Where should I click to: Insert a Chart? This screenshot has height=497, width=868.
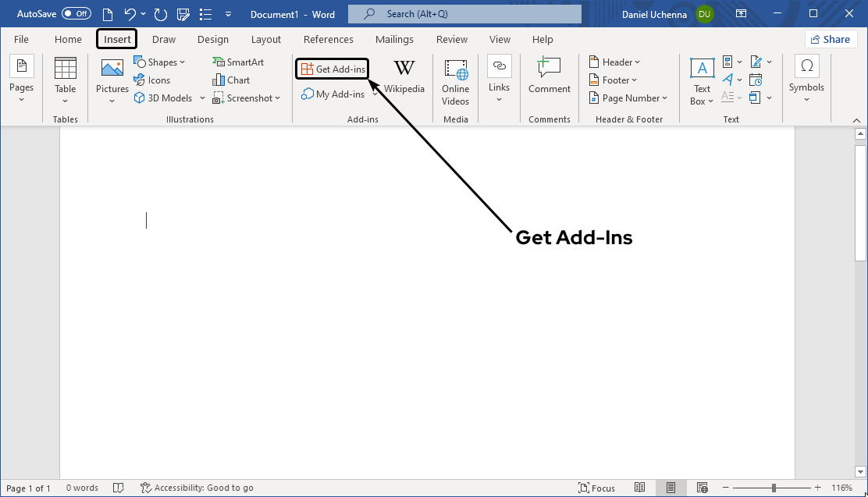(x=230, y=80)
